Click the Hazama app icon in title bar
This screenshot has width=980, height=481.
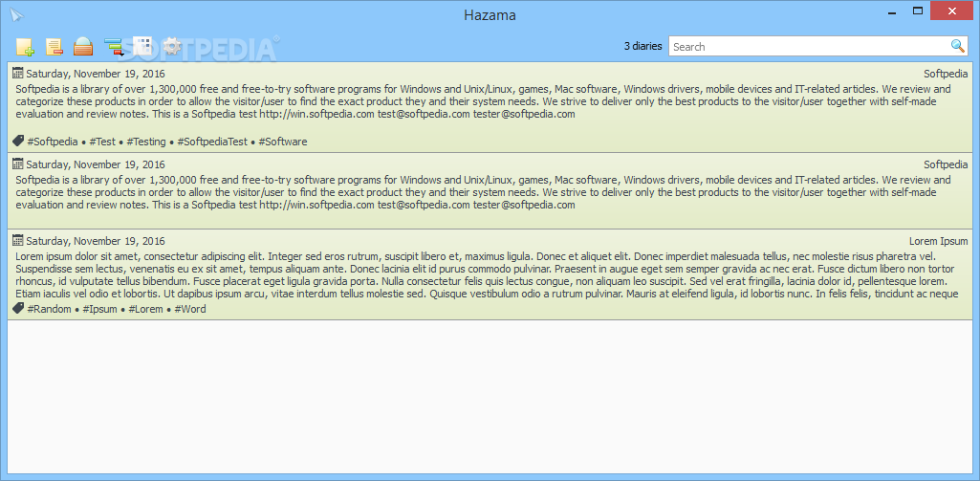[15, 15]
